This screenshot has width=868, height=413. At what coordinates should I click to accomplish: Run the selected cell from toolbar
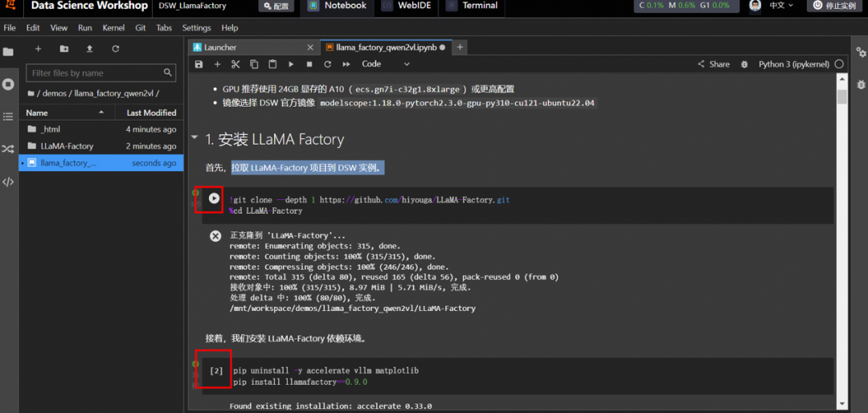pyautogui.click(x=291, y=64)
